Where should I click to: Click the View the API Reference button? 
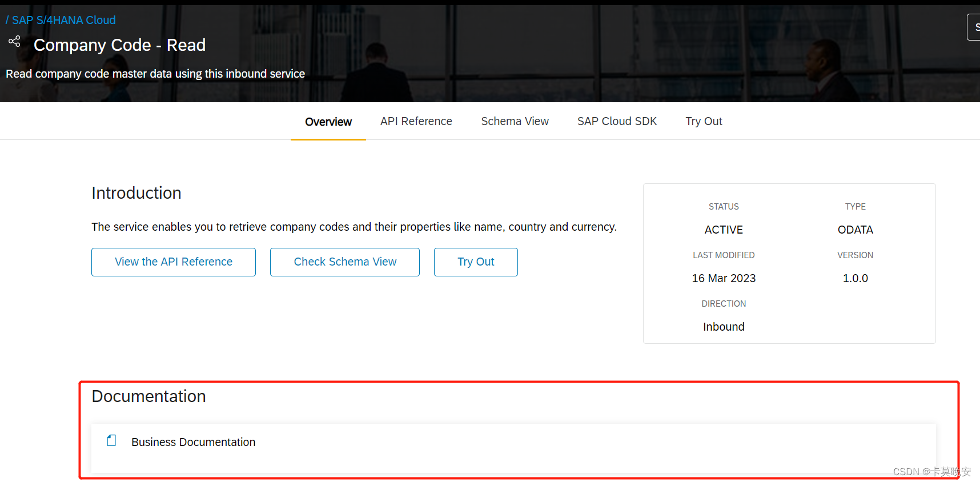click(x=174, y=262)
